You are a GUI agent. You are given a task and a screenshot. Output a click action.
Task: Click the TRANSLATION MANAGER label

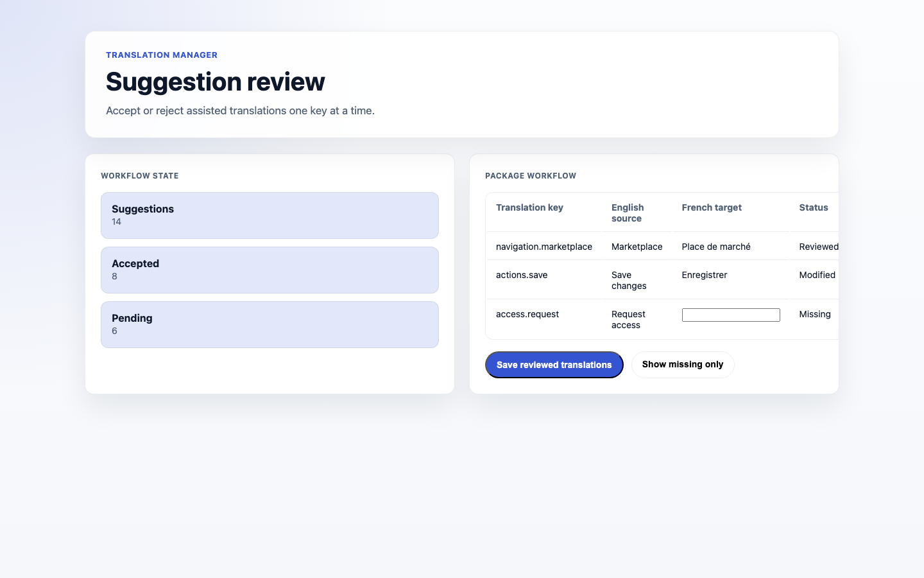(x=162, y=55)
